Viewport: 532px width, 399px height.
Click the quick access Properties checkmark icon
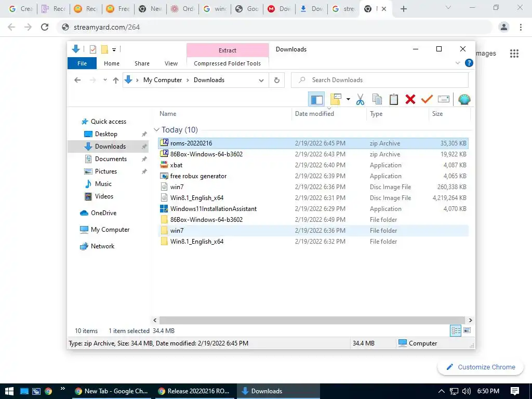[92, 49]
